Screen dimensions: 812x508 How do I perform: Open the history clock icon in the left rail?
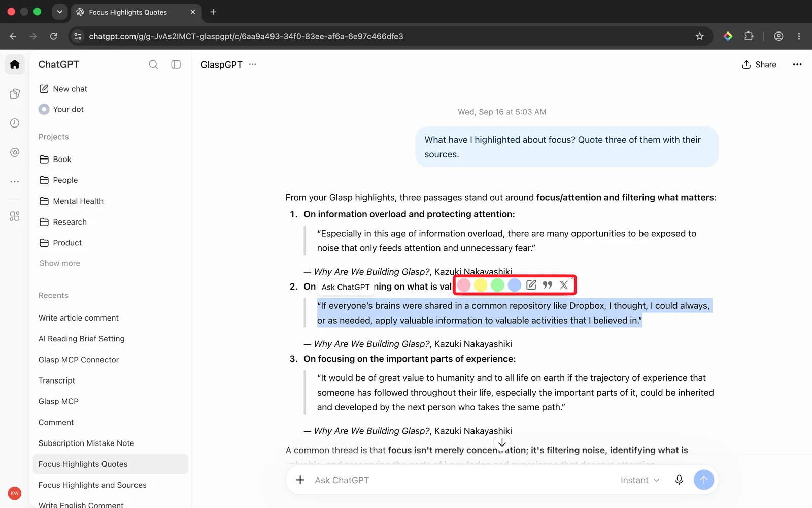pyautogui.click(x=15, y=123)
